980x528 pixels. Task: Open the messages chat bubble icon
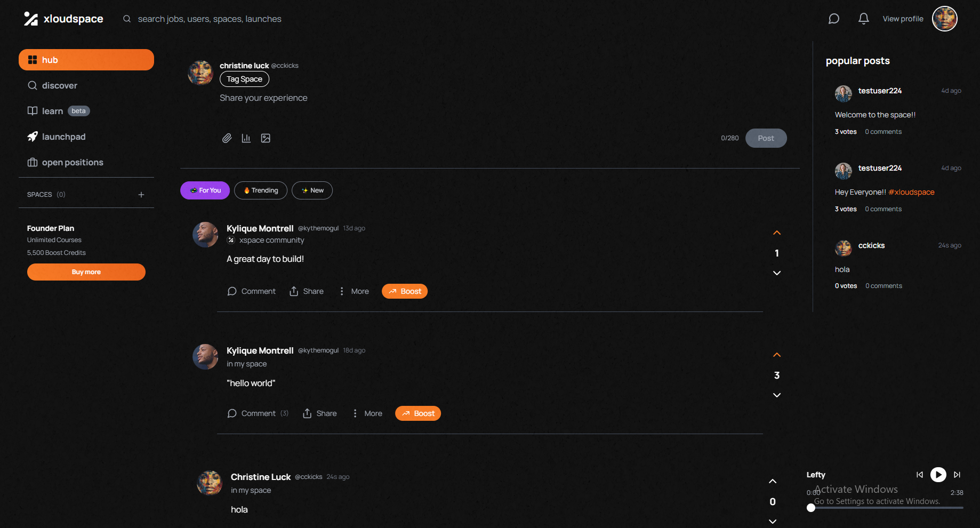coord(834,19)
